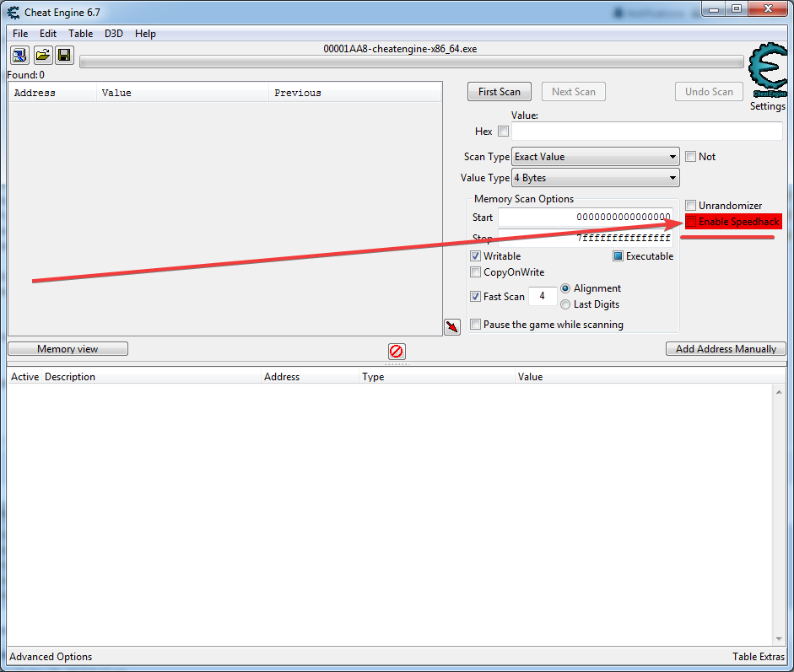Check Pause the game while scanning
Screen dimensions: 794x672
(x=475, y=325)
